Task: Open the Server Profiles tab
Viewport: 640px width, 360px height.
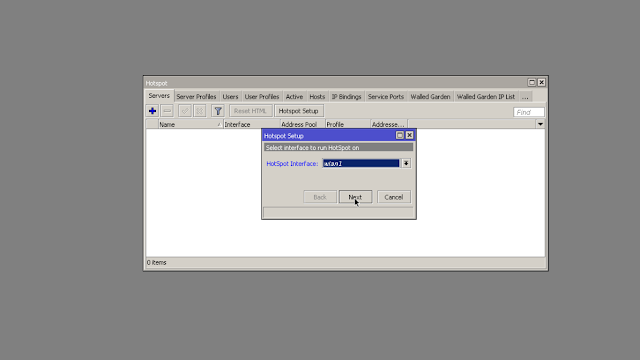Action: pos(196,97)
